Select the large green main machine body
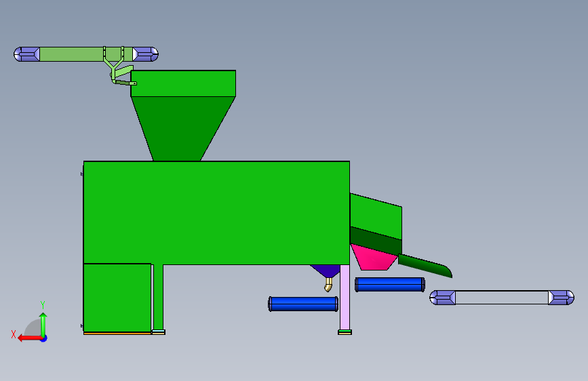Screen dimensions: 588x381 coord(216,213)
